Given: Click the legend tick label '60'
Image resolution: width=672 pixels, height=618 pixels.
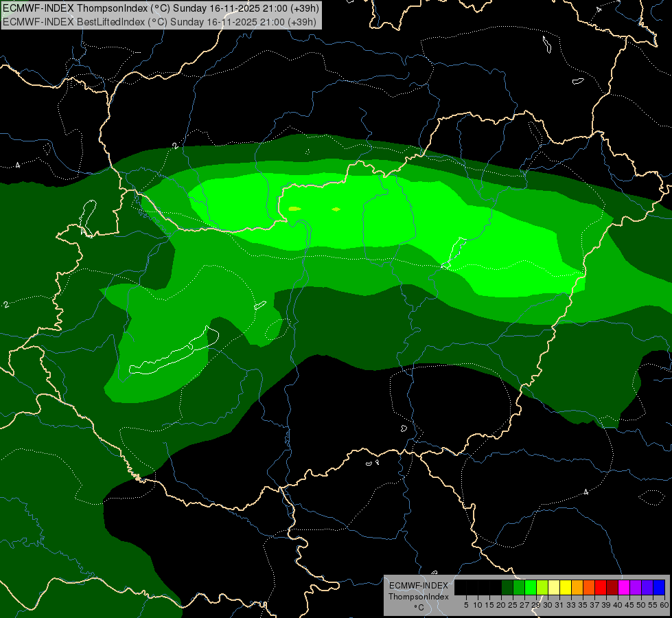Looking at the screenshot, I should pos(664,605).
